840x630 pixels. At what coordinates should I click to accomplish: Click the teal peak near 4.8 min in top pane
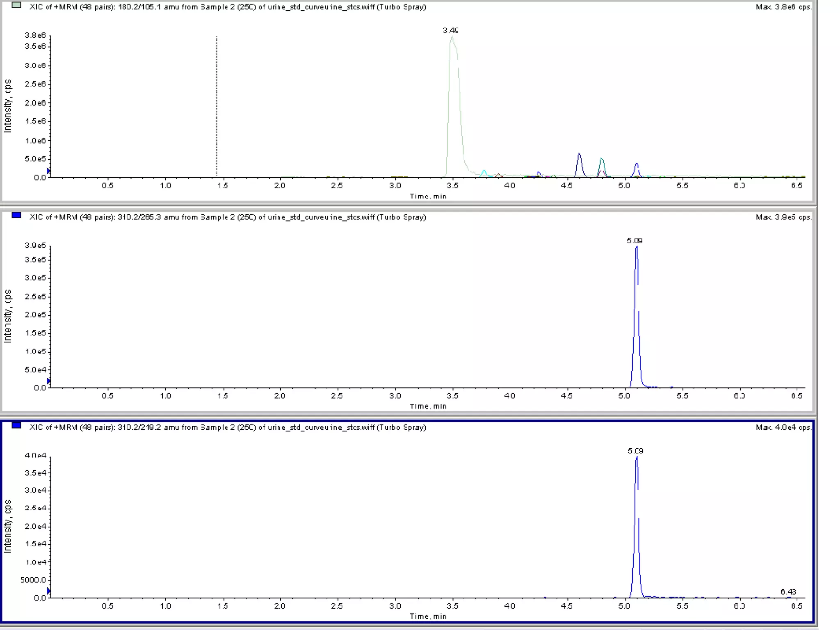[602, 165]
